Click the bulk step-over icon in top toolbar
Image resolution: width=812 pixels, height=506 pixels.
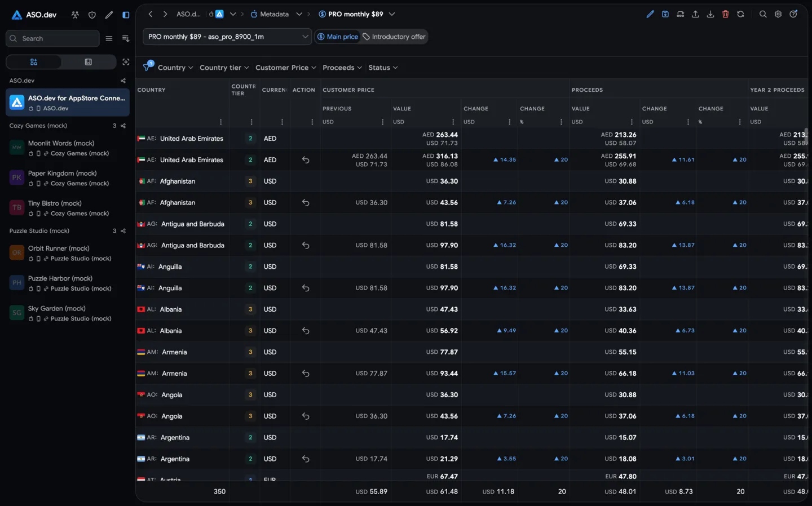[x=681, y=14]
